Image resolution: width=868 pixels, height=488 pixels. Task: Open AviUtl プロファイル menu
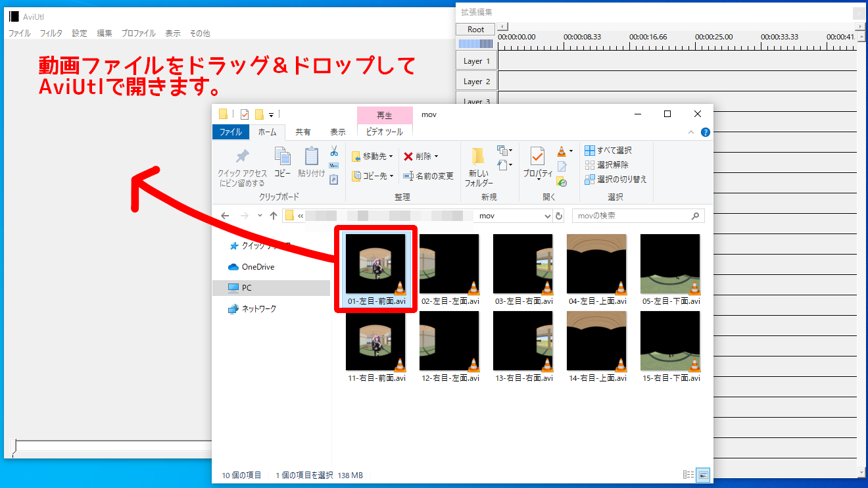(x=139, y=33)
